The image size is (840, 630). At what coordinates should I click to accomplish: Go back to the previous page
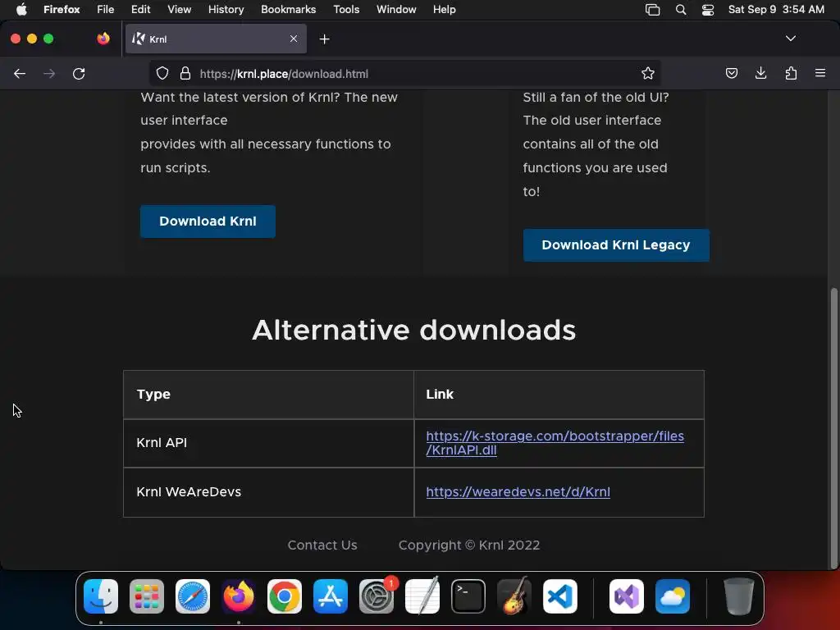point(20,73)
